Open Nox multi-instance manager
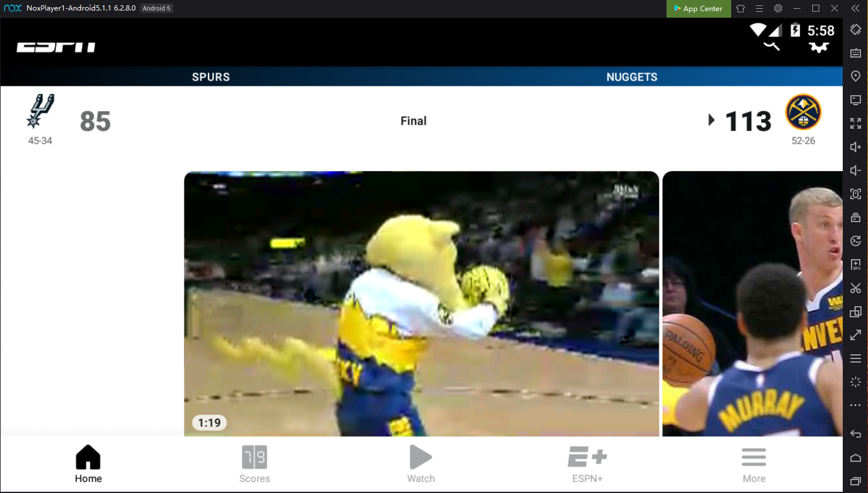 pos(856,311)
